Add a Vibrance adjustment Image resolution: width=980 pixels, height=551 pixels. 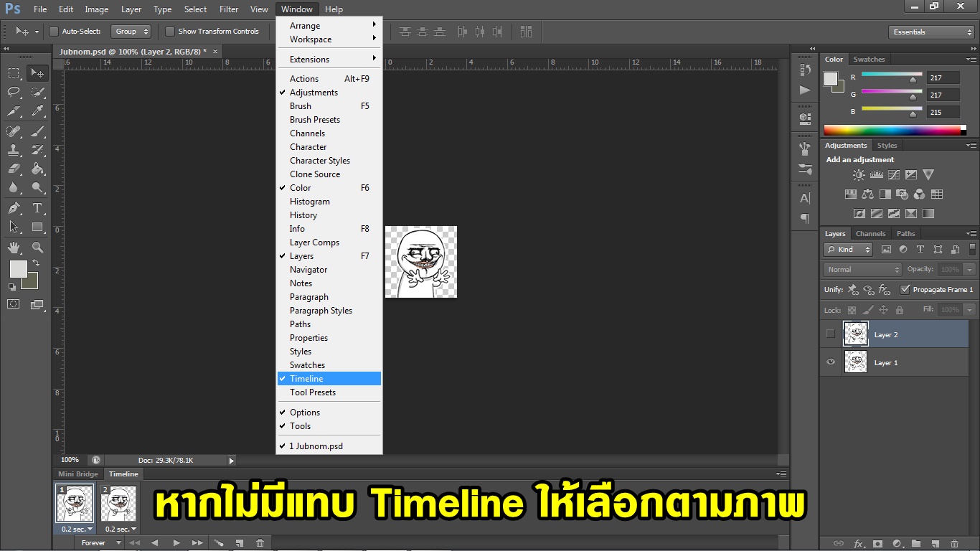pos(928,174)
